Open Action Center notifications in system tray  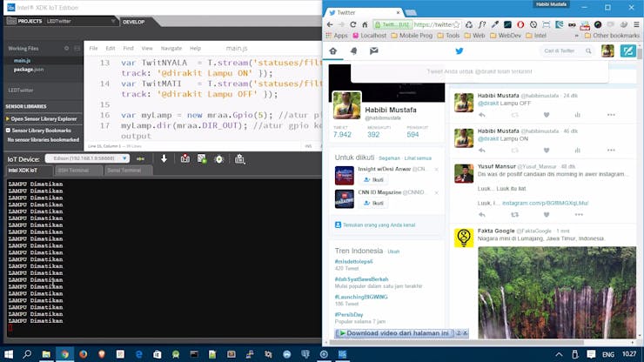(x=591, y=354)
